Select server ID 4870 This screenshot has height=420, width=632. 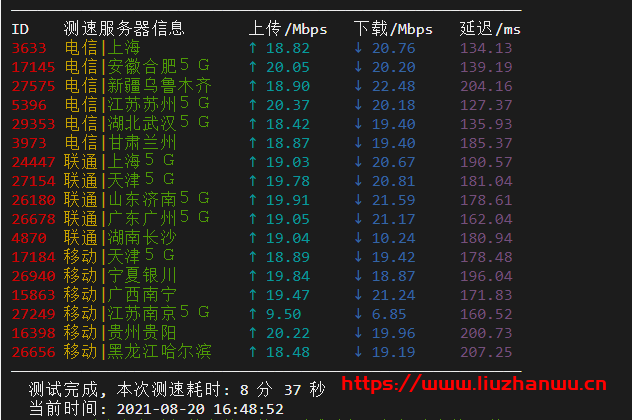pyautogui.click(x=29, y=238)
